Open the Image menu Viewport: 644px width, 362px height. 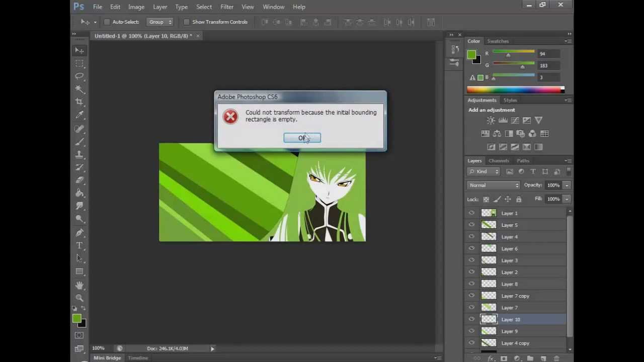pyautogui.click(x=136, y=7)
